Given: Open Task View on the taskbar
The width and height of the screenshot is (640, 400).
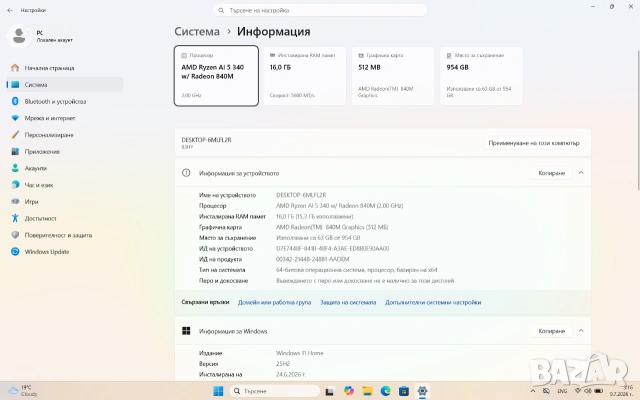Looking at the screenshot, I should 330,391.
